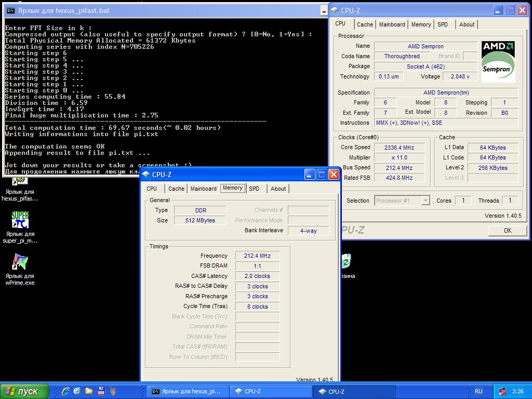Switch to hexus_pi taskbar button

[187, 392]
